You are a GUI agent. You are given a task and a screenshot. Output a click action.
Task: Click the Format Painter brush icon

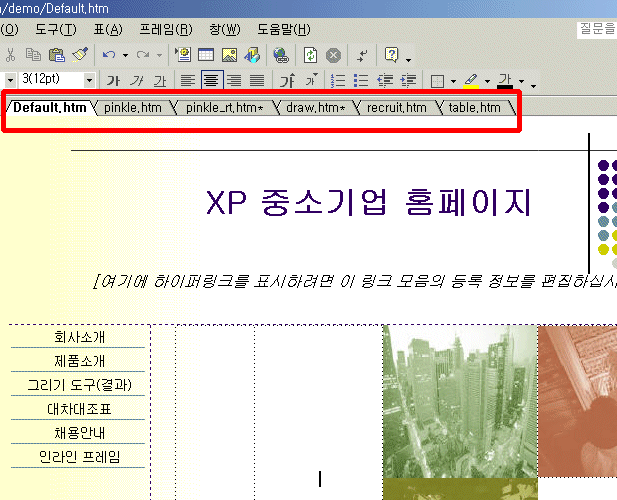80,55
